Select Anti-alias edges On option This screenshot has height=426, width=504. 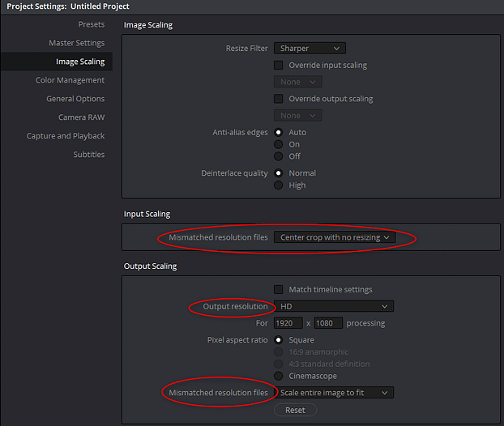279,144
